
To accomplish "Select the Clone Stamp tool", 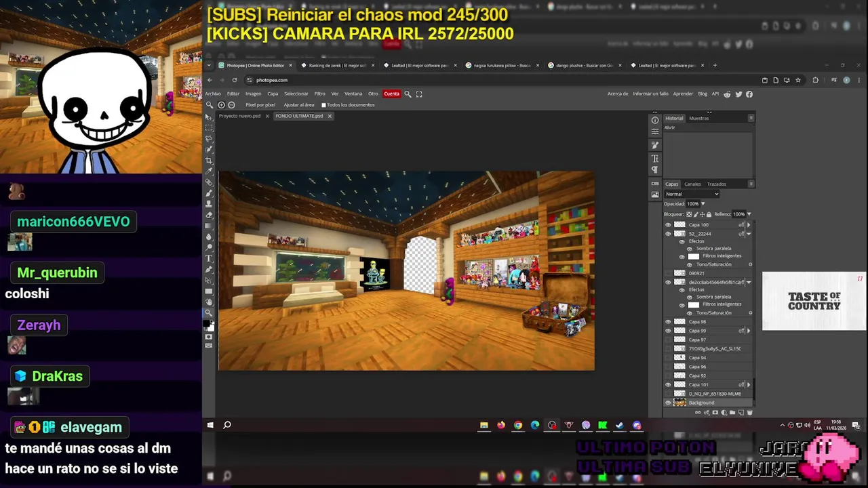I will (x=209, y=203).
